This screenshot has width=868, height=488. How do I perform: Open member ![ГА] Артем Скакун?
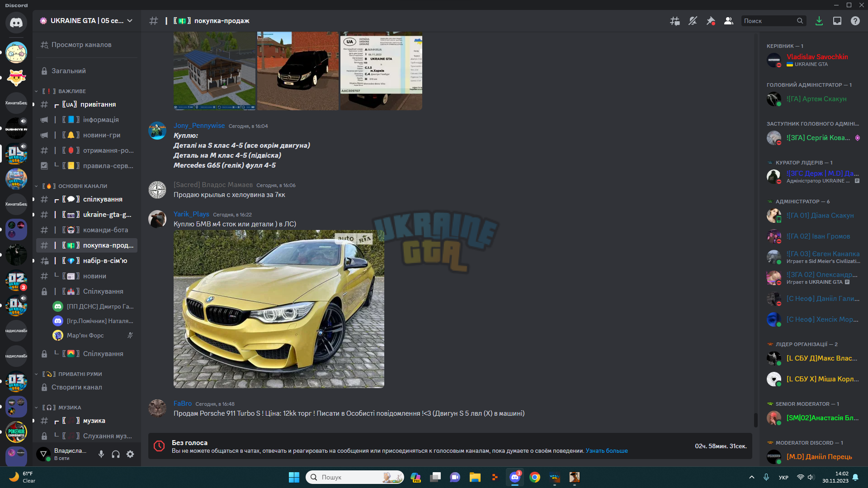pos(814,99)
